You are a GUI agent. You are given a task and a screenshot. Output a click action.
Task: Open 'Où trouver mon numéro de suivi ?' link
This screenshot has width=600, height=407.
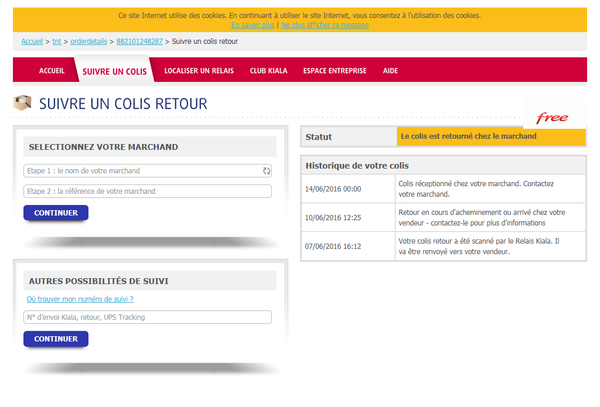click(x=80, y=299)
